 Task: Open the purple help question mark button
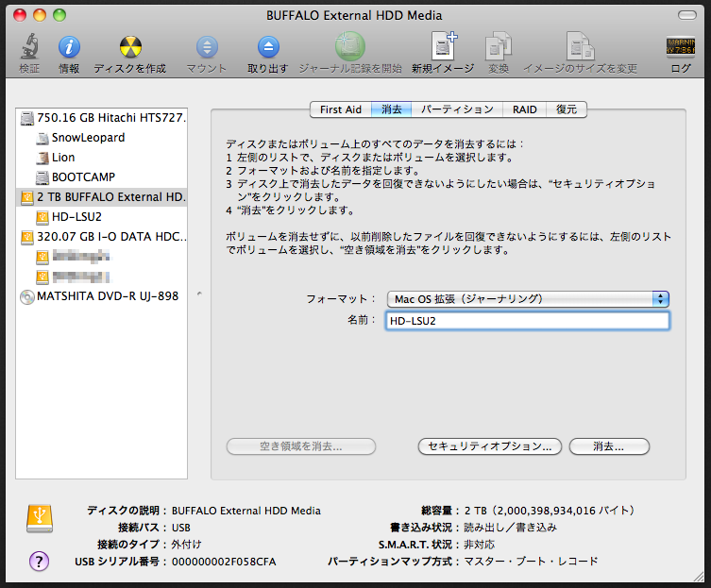coord(39,562)
